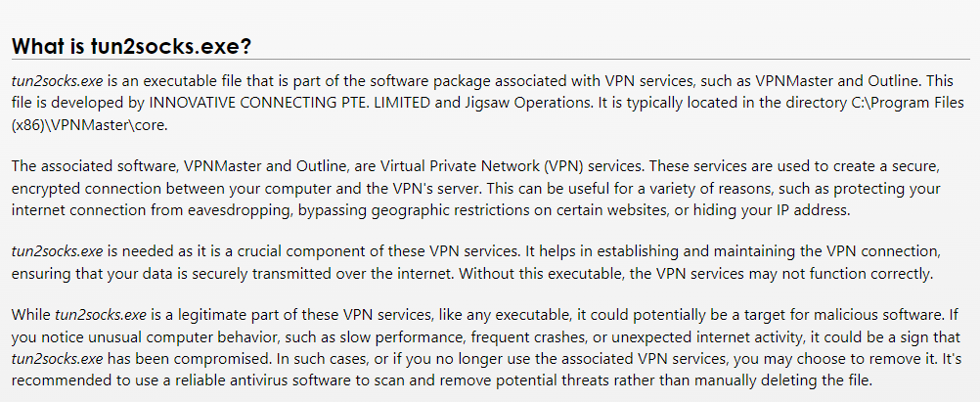The height and width of the screenshot is (402, 980).
Task: Click the "(x86)\VPNMaster\core" path text
Action: (x=84, y=123)
